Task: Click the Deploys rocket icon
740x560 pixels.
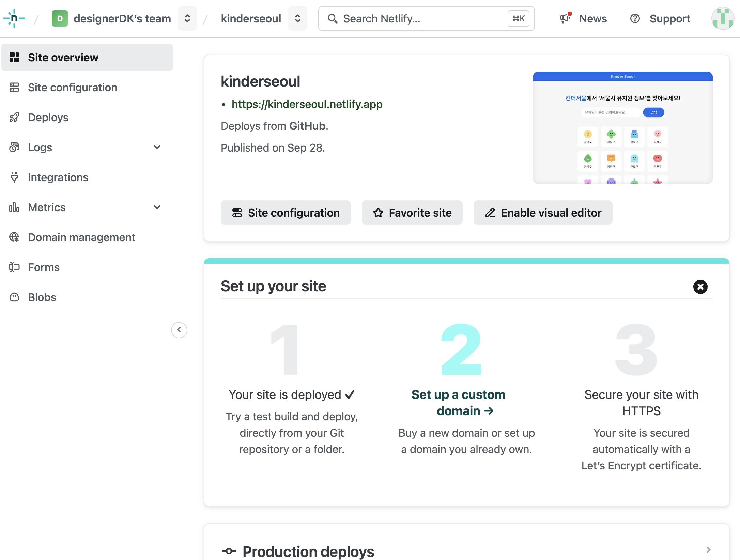Action: coord(14,118)
